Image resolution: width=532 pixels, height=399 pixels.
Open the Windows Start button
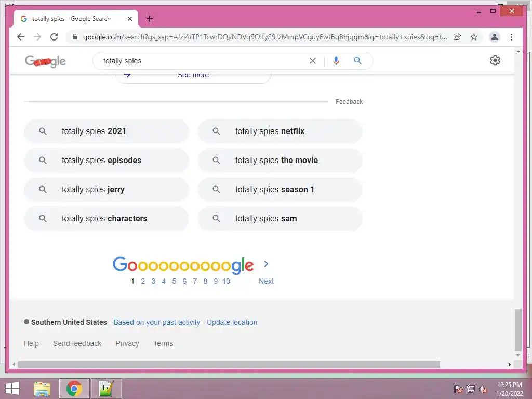click(x=12, y=389)
